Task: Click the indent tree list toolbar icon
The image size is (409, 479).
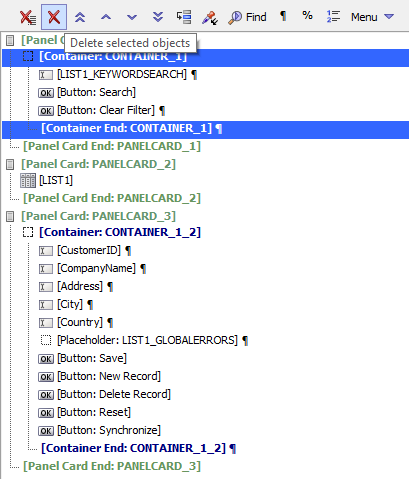Action: click(184, 17)
